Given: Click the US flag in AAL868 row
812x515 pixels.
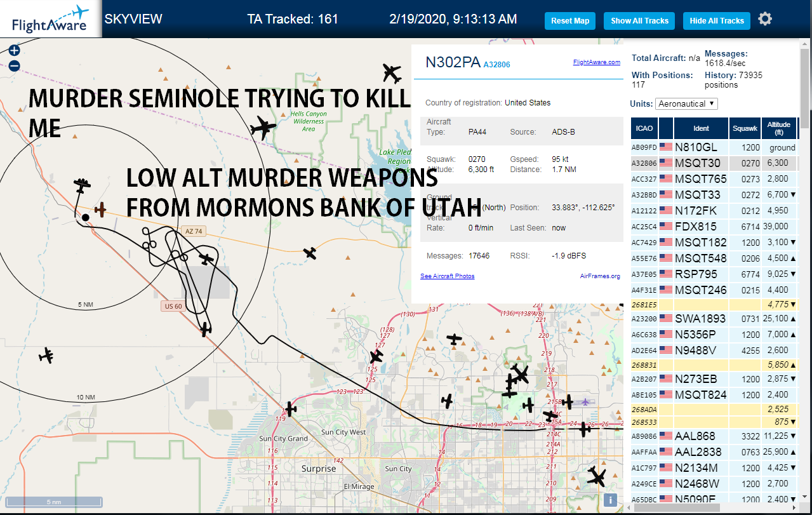Looking at the screenshot, I should click(x=666, y=436).
